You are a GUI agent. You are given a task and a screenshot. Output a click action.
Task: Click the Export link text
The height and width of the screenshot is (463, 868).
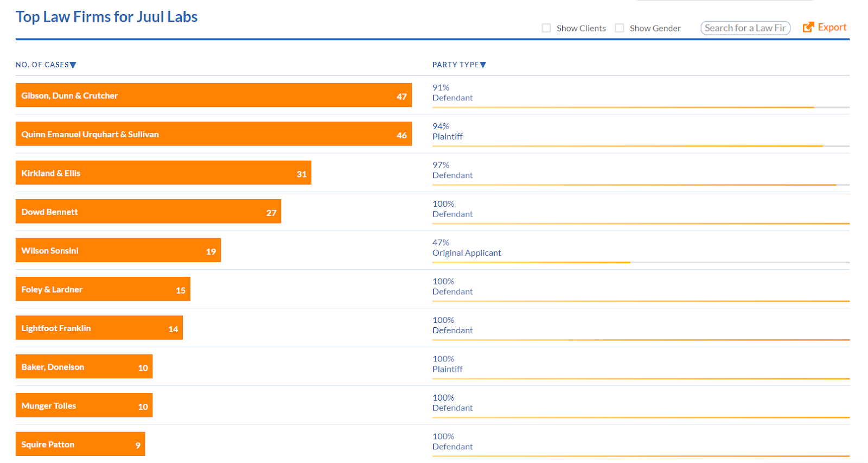tap(832, 27)
